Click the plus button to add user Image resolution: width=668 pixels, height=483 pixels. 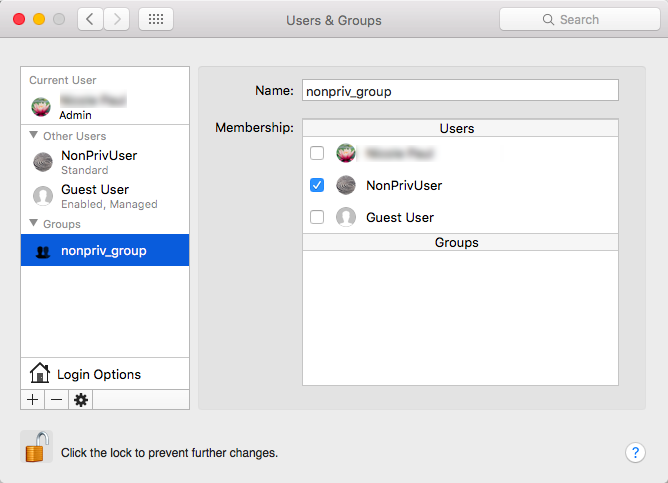(32, 400)
